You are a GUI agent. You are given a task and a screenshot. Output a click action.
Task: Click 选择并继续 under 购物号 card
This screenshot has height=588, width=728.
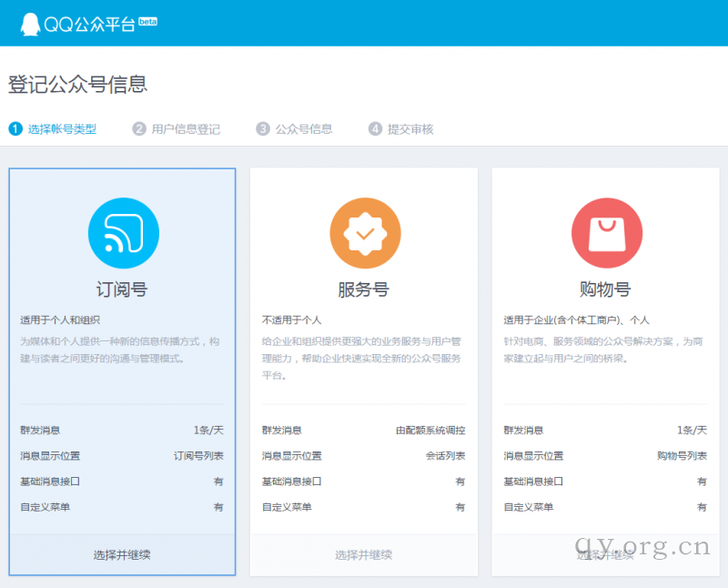pyautogui.click(x=605, y=554)
